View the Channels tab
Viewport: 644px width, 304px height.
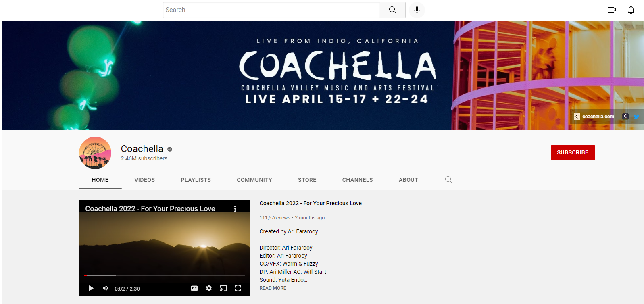358,180
